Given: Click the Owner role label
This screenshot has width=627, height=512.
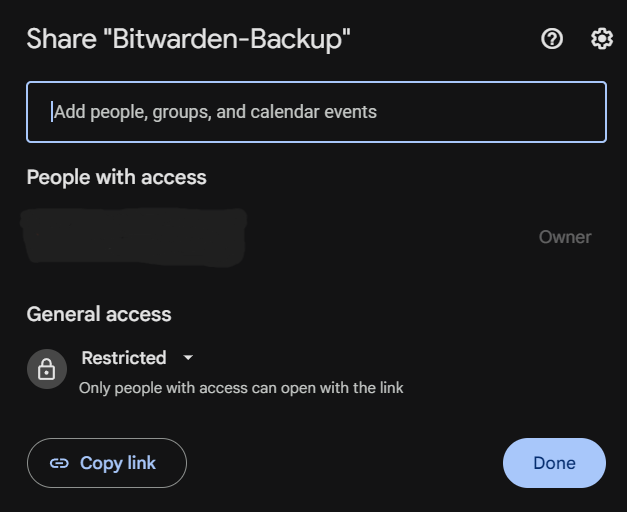Looking at the screenshot, I should click(x=565, y=237).
